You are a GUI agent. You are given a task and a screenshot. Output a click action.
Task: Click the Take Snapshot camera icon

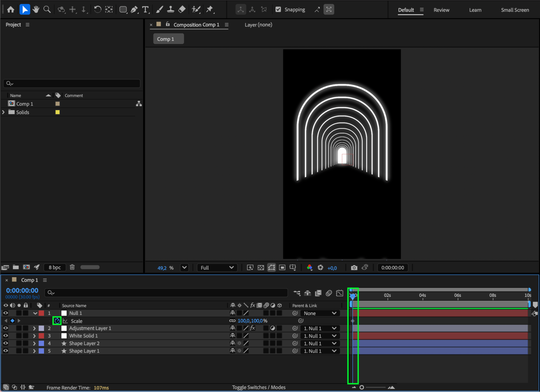click(354, 268)
